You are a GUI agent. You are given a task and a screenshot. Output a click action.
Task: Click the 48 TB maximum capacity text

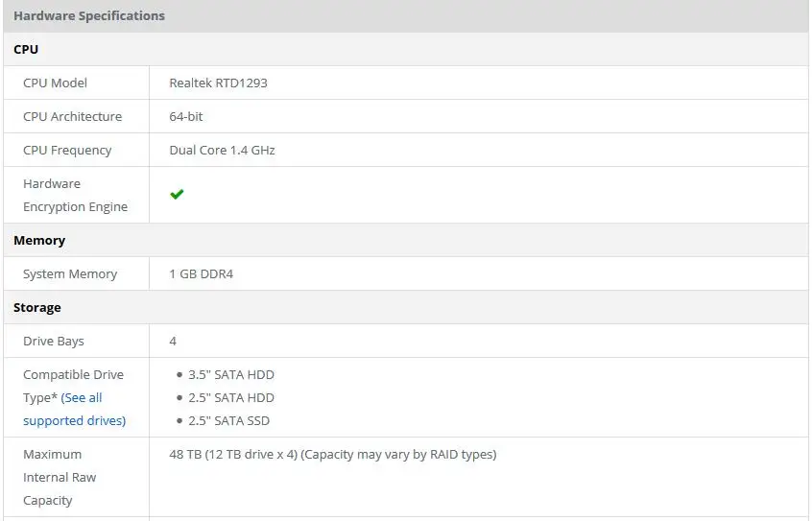tap(332, 455)
